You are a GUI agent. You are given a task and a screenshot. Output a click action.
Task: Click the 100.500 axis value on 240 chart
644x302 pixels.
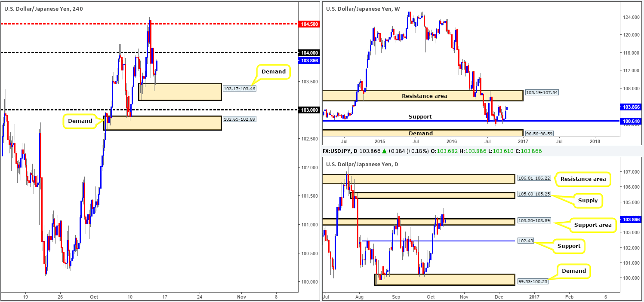coord(308,253)
